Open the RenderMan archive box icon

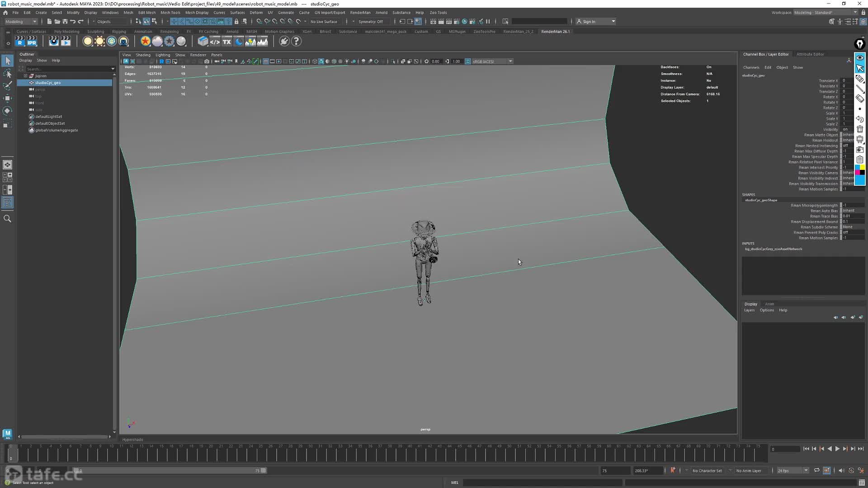click(203, 41)
